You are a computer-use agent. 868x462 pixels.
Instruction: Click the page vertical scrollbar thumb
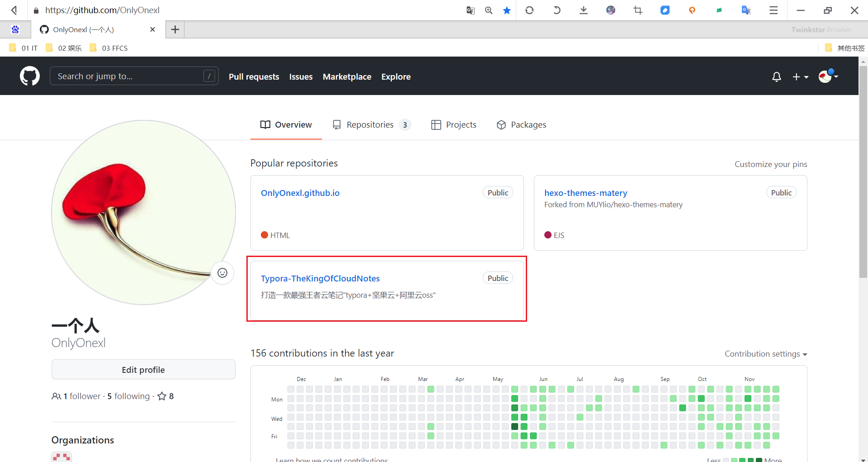(x=863, y=172)
